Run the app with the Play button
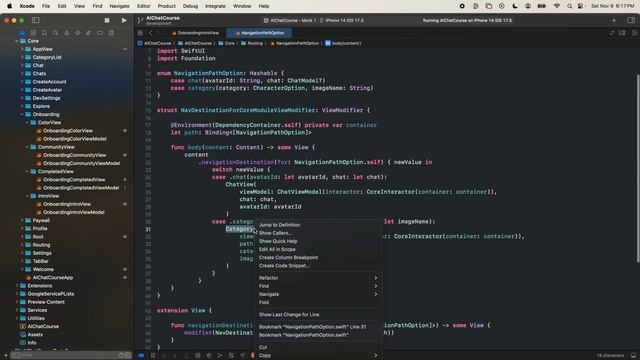The width and height of the screenshot is (640, 360). 124,20
